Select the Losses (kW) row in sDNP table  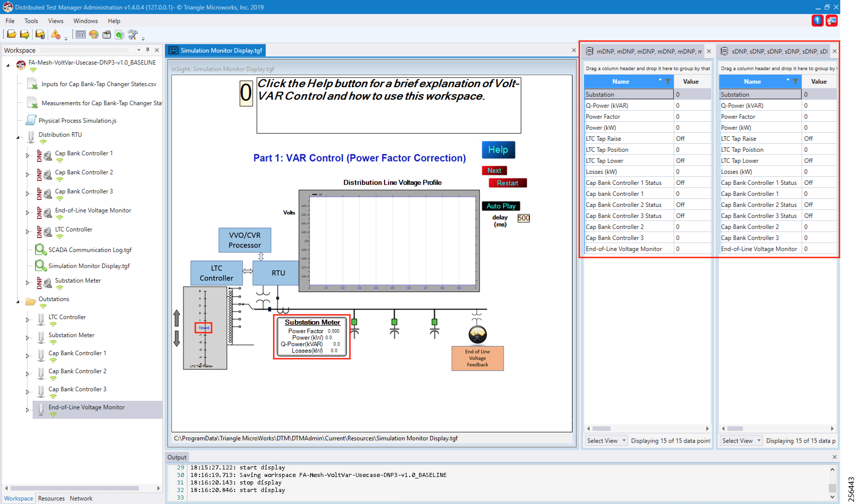[778, 172]
